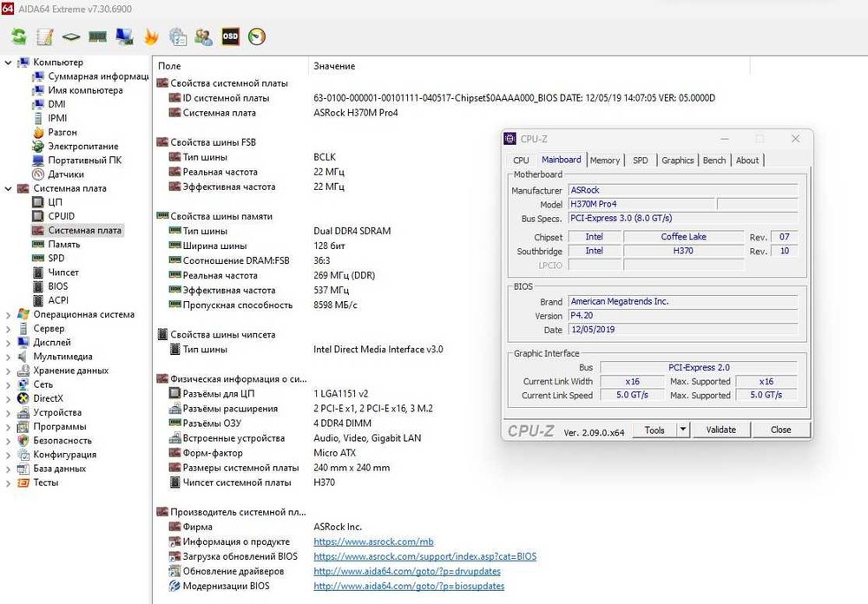Switch to the SPD tab in CPU-Z
The height and width of the screenshot is (604, 868).
click(641, 160)
